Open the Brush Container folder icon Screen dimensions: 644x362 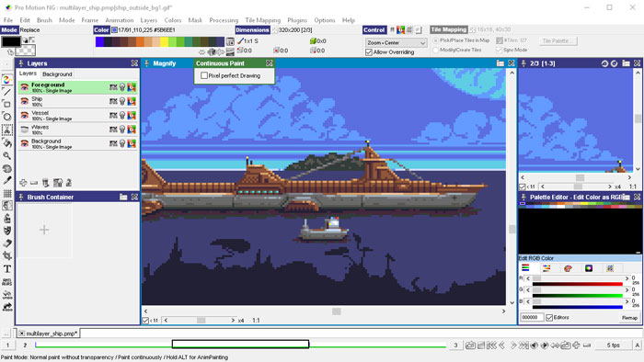coord(123,198)
